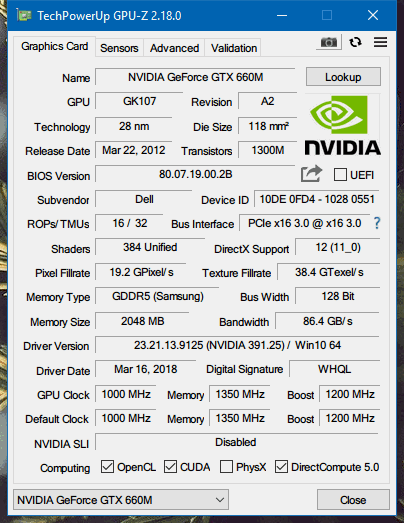Click the GPU-Z title bar app icon
404x523 pixels.
(24, 15)
